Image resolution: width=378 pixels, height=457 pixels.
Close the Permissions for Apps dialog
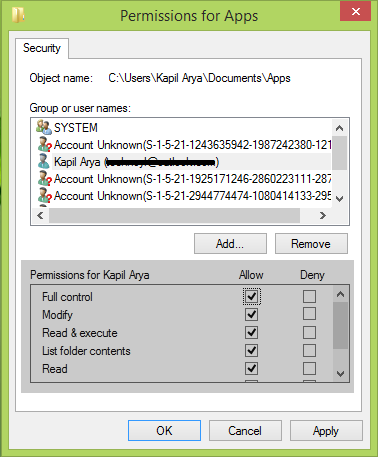pyautogui.click(x=355, y=12)
